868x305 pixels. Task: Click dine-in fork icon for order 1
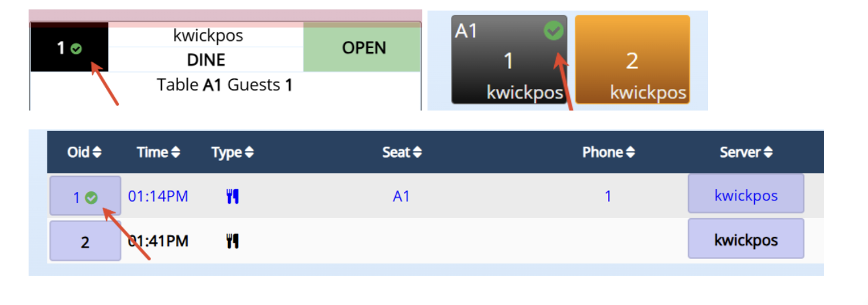point(233,196)
